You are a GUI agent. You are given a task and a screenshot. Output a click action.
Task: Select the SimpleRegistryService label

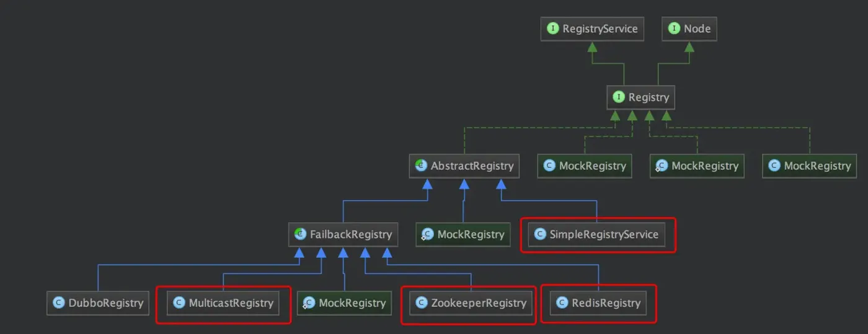pyautogui.click(x=604, y=234)
